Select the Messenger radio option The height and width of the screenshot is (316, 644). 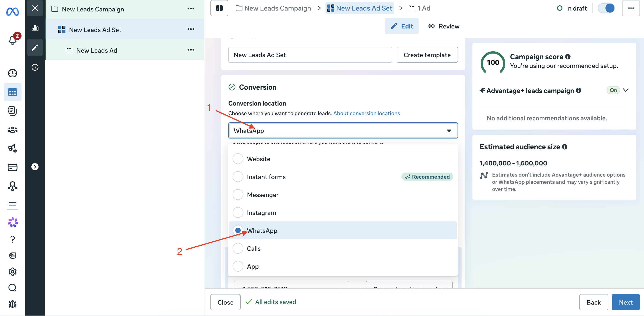[x=238, y=195]
